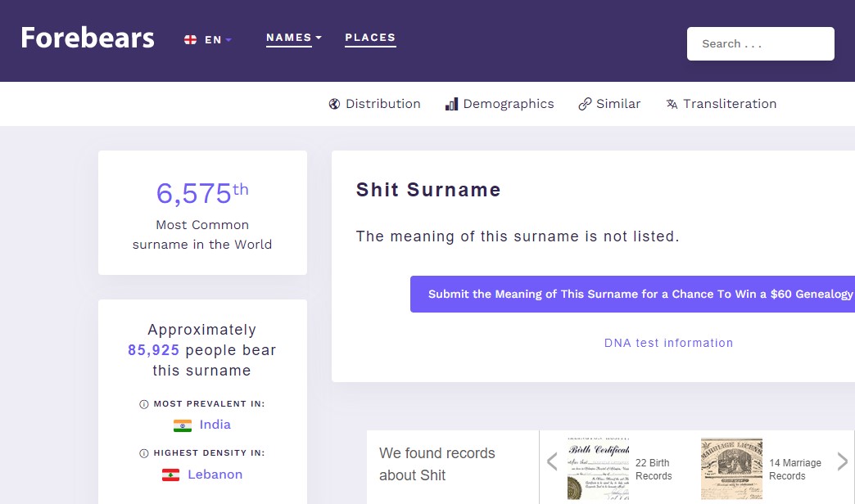The height and width of the screenshot is (504, 855).
Task: Show previous records with left chevron
Action: pos(552,461)
